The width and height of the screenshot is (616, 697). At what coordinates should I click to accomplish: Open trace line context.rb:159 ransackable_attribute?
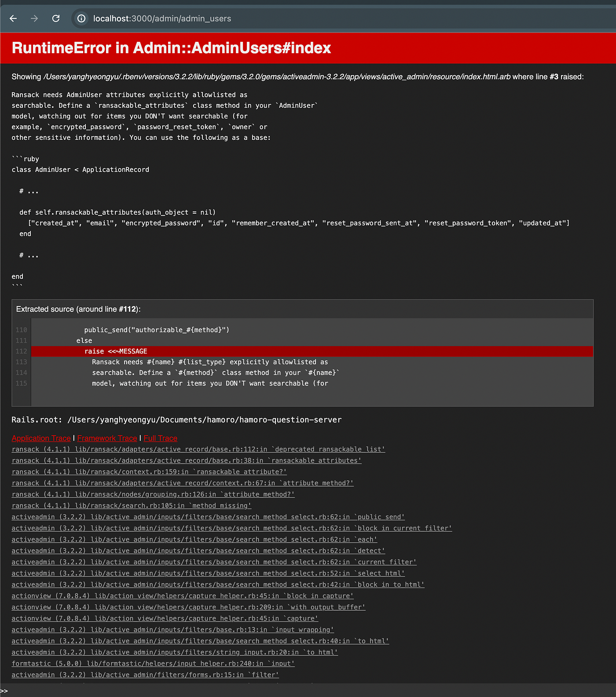point(149,472)
